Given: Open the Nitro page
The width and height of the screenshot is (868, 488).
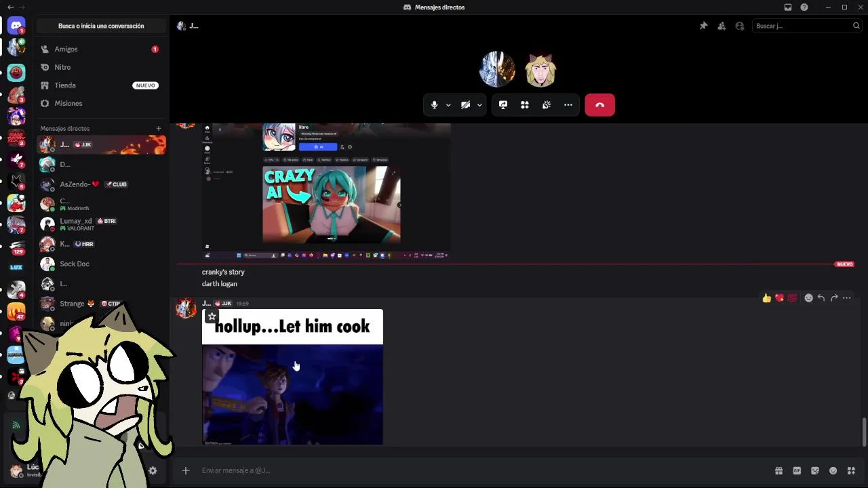Looking at the screenshot, I should (101, 67).
